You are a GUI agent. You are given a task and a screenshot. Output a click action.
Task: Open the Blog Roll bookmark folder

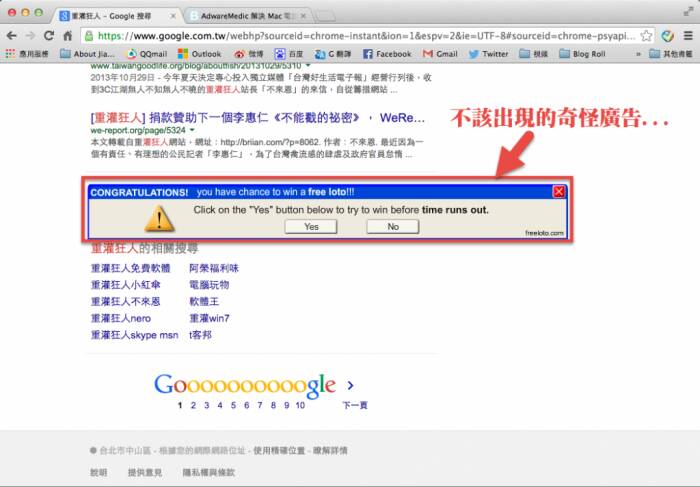(583, 54)
